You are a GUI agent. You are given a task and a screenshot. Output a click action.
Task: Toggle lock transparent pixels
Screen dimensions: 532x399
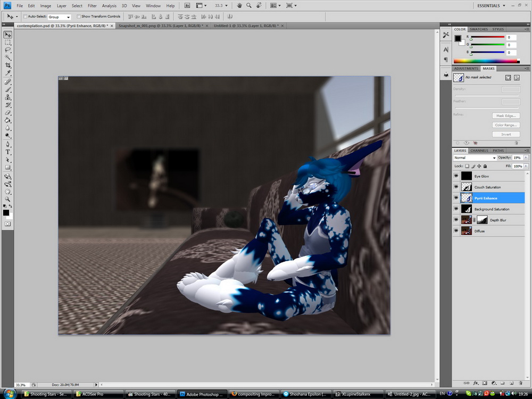[x=467, y=166]
